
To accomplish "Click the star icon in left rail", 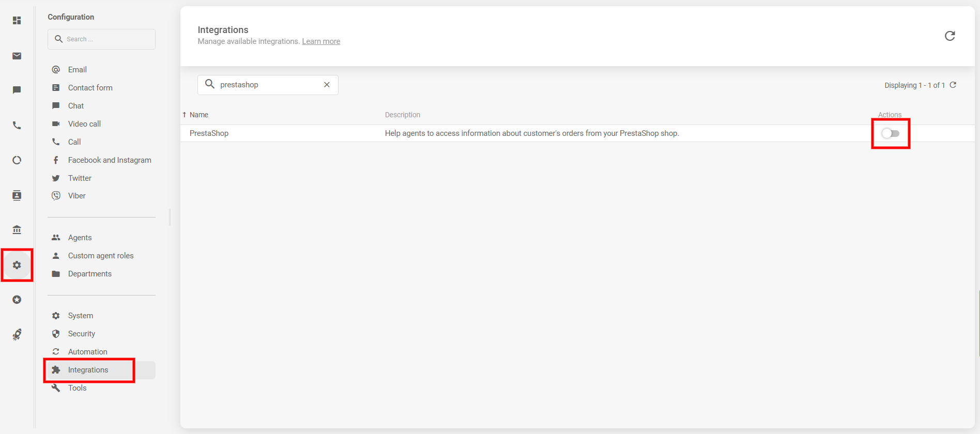I will [x=17, y=300].
